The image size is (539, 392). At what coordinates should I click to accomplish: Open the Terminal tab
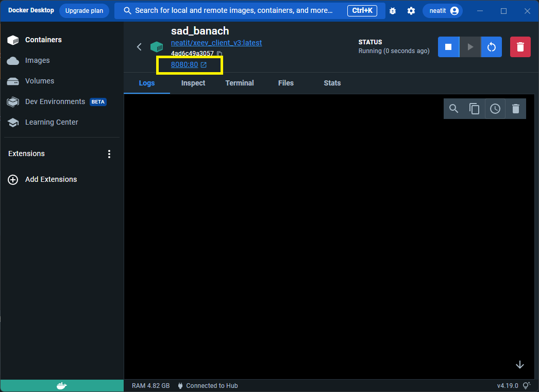coord(240,83)
